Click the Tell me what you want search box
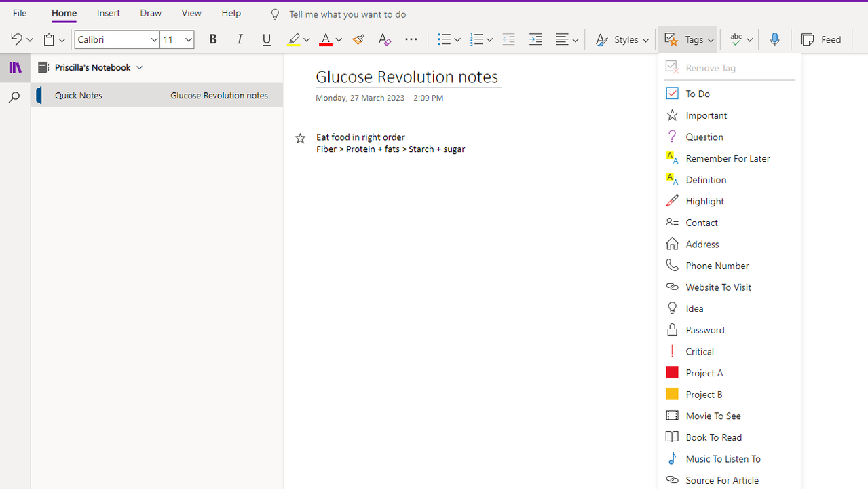Viewport: 868px width, 489px height. 347,14
